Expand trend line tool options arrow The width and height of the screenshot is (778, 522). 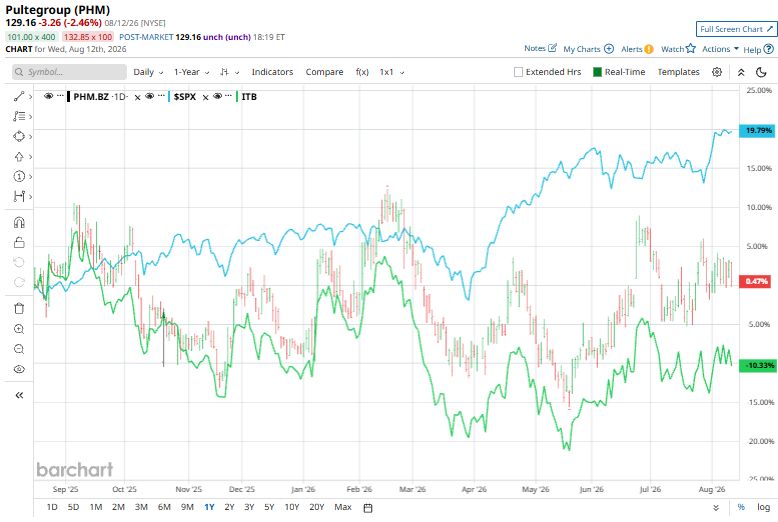(30, 97)
